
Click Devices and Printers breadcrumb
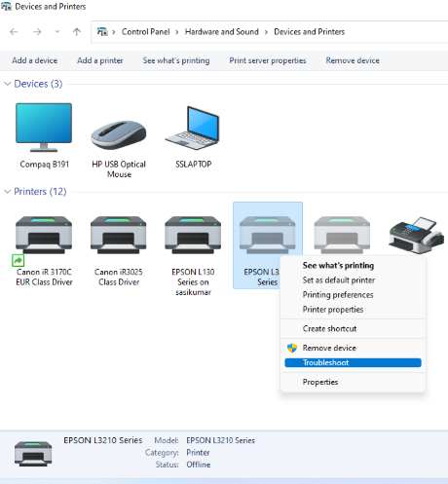pyautogui.click(x=309, y=32)
